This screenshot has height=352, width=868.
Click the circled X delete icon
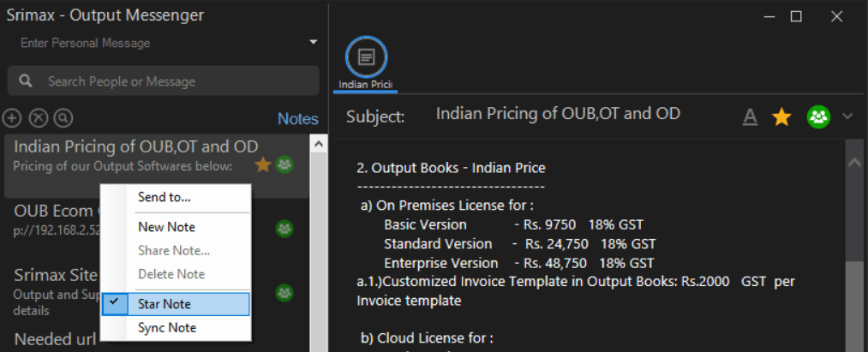tap(39, 118)
